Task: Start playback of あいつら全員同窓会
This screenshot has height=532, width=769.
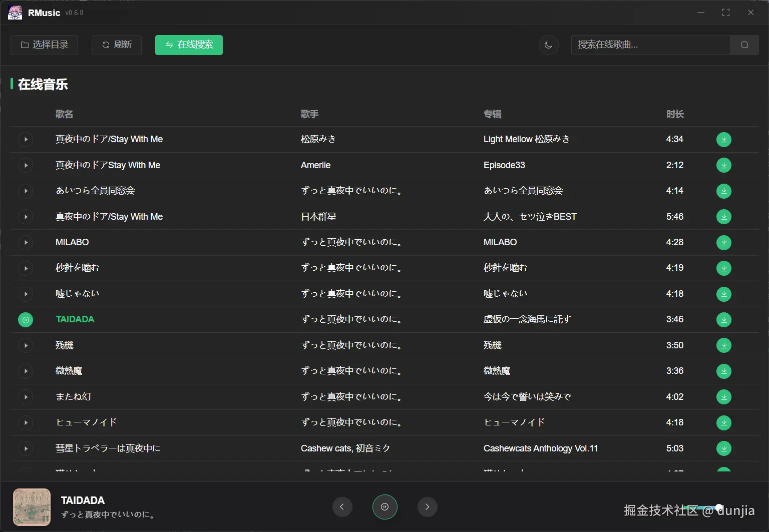Action: click(26, 191)
